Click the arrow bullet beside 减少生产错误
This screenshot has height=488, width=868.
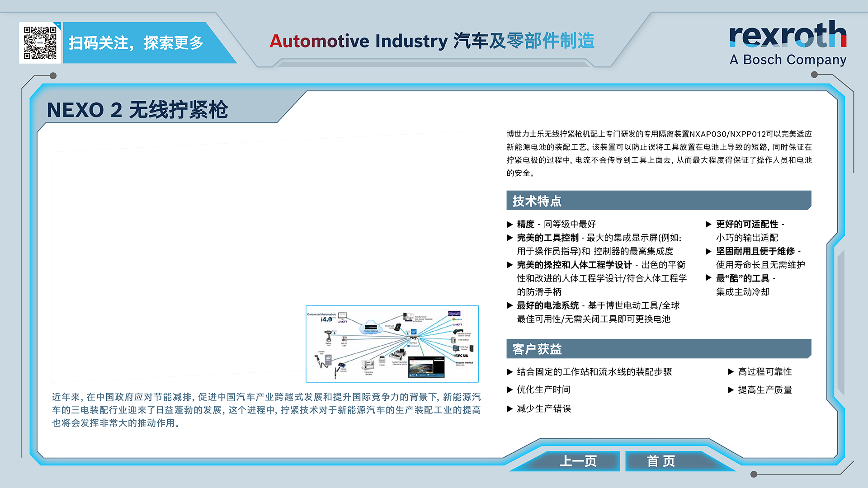510,409
